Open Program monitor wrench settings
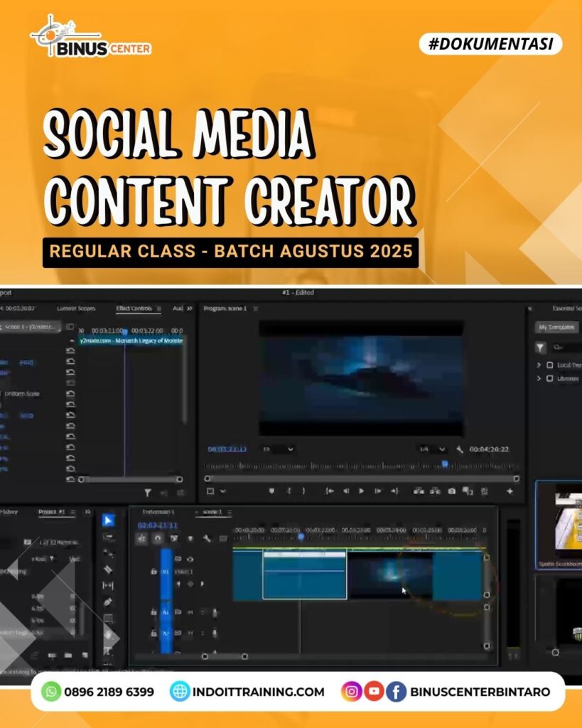 [460, 449]
